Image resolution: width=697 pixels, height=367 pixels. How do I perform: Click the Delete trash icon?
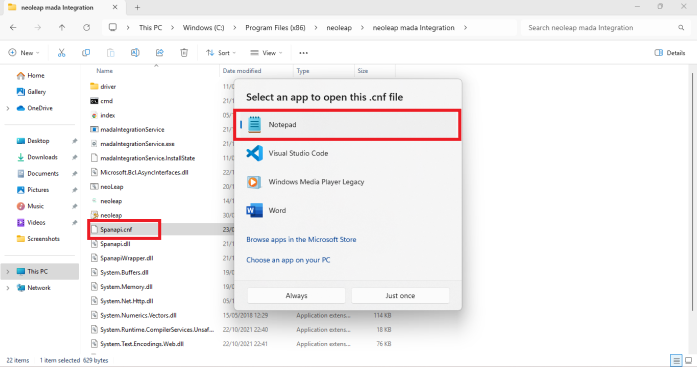[x=184, y=53]
